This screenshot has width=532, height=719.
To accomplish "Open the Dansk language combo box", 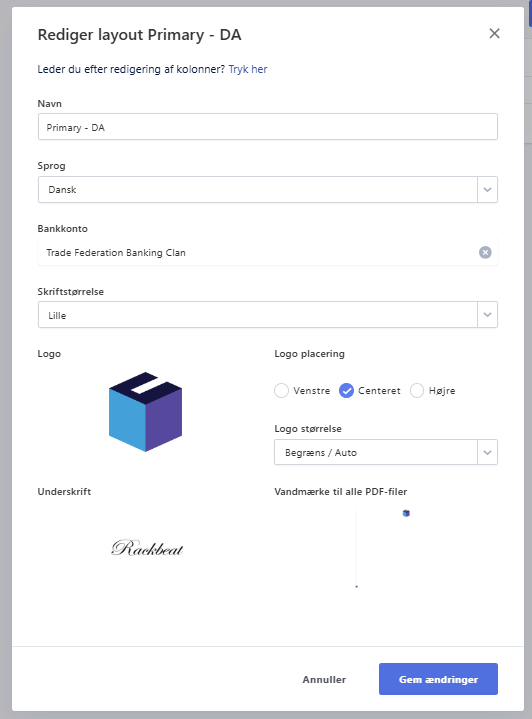I will 267,189.
